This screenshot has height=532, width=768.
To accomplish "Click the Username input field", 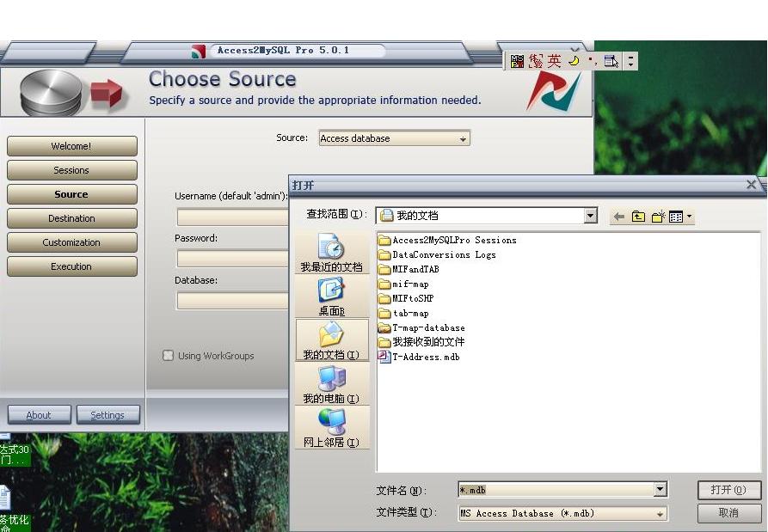I will 233,217.
